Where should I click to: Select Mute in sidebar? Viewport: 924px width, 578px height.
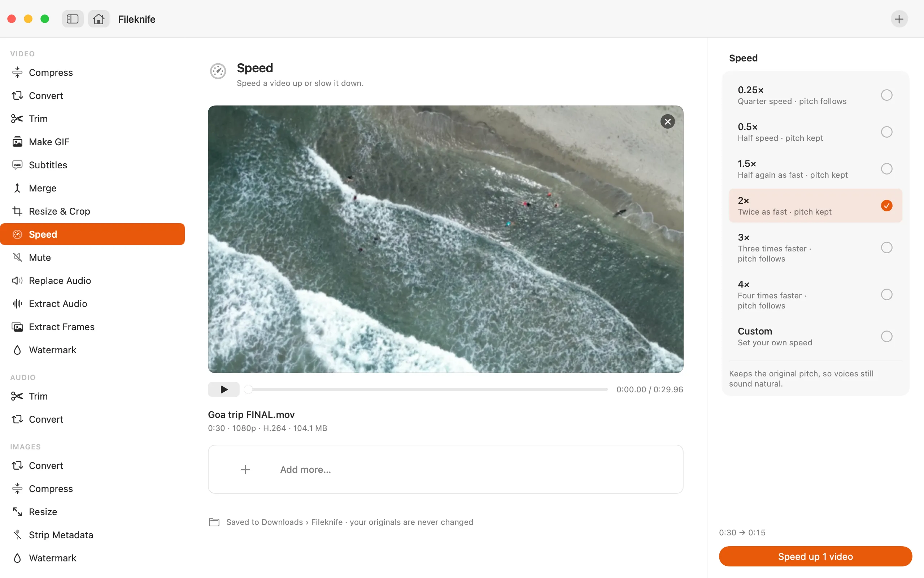pyautogui.click(x=92, y=257)
